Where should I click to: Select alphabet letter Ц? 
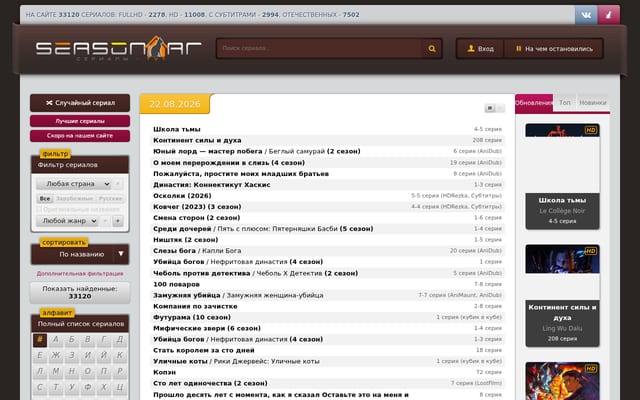tap(120, 387)
